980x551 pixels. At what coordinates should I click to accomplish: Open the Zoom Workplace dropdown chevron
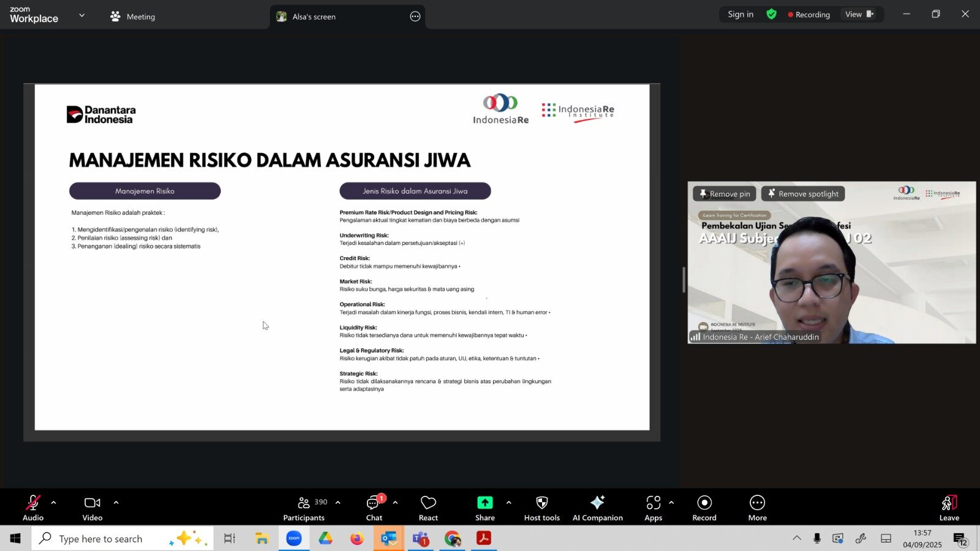pyautogui.click(x=82, y=15)
